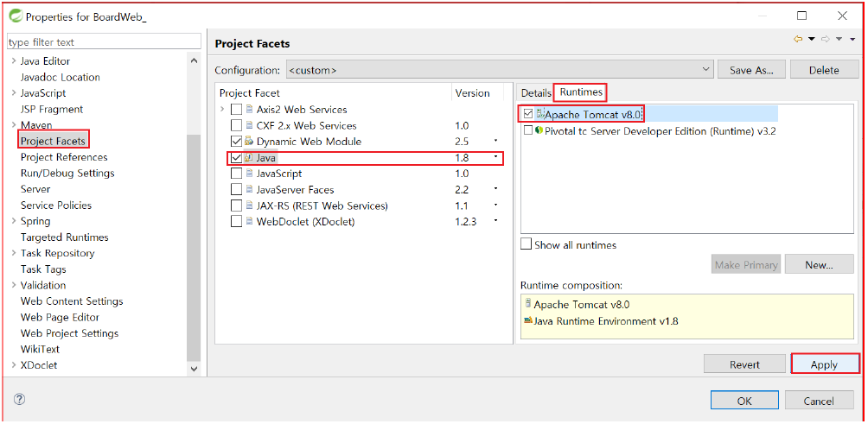The image size is (868, 424).
Task: Click the Apache Tomcat v8.0 server icon
Action: tap(540, 113)
